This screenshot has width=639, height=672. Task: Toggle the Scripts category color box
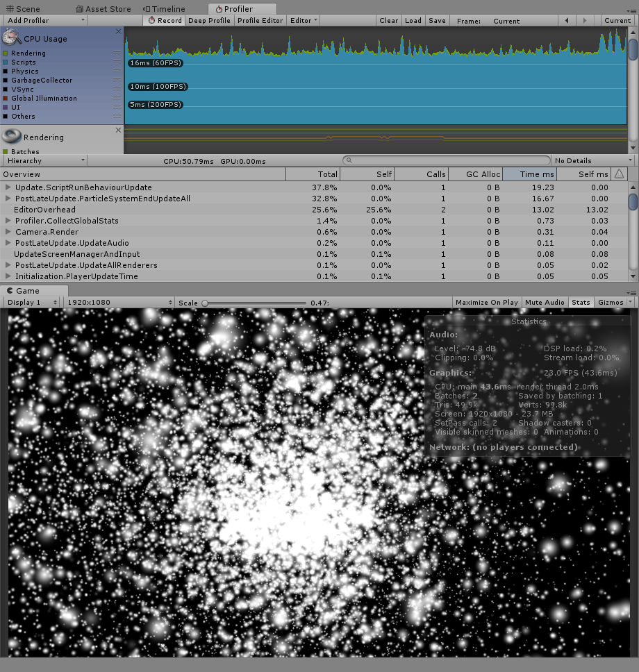pyautogui.click(x=6, y=62)
